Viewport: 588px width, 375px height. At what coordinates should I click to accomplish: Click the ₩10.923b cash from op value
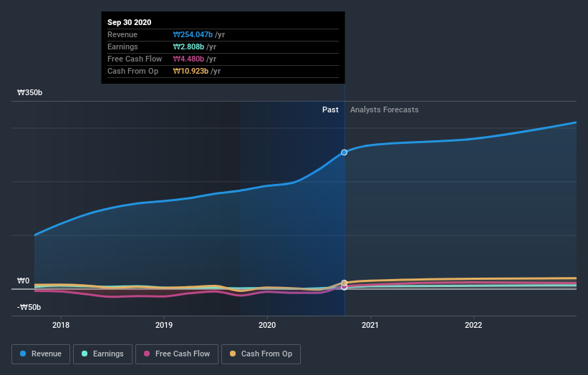pos(191,71)
